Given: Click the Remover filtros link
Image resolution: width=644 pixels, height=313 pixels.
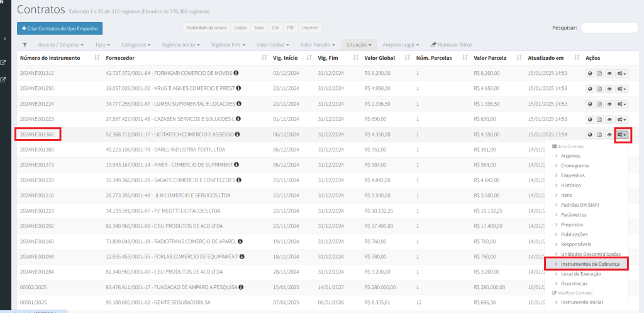Looking at the screenshot, I should (451, 45).
